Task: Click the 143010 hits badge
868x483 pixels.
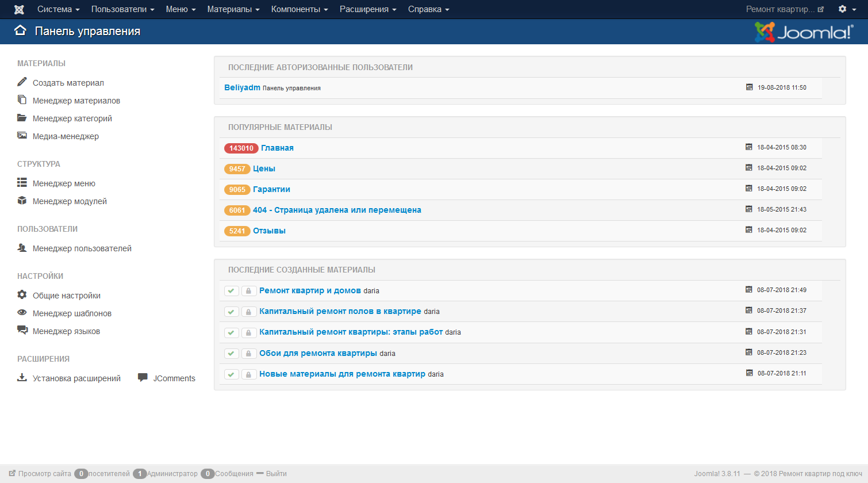Action: pyautogui.click(x=241, y=148)
